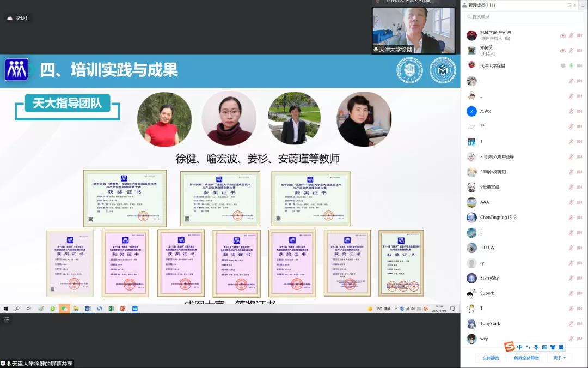Click the Sogou voice input microphone icon
The width and height of the screenshot is (588, 368).
coord(536,347)
